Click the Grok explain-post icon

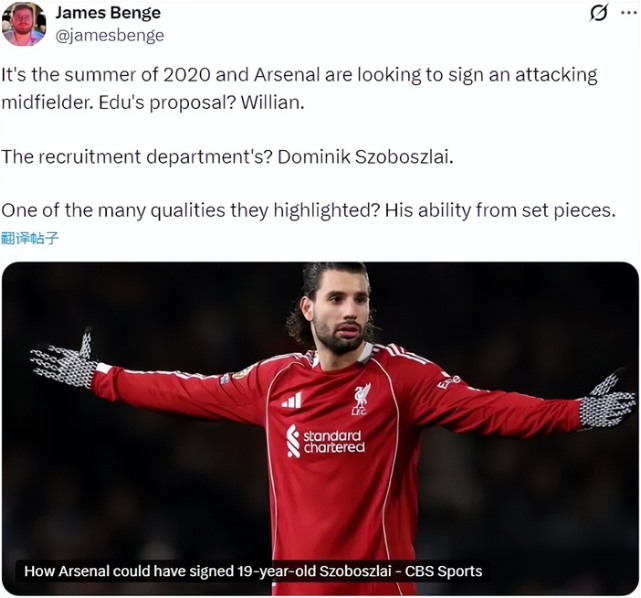[599, 13]
